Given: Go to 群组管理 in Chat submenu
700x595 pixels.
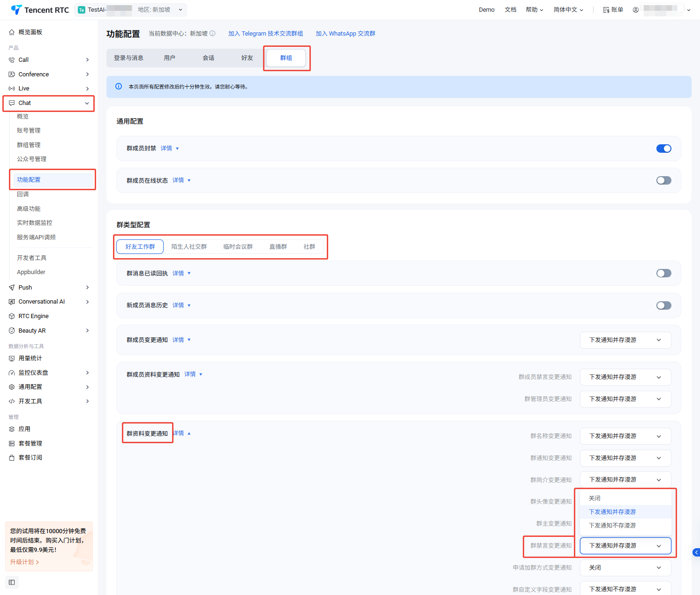Looking at the screenshot, I should tap(29, 145).
